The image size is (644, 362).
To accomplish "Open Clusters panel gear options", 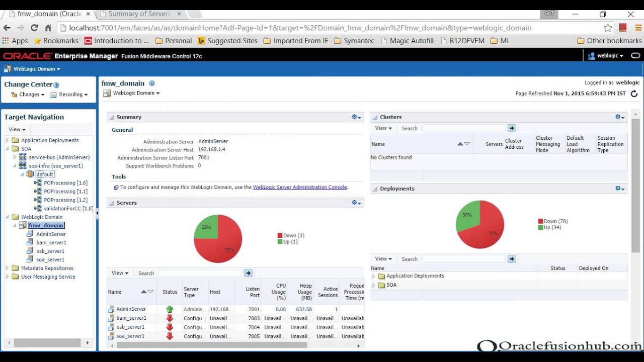I will 619,117.
